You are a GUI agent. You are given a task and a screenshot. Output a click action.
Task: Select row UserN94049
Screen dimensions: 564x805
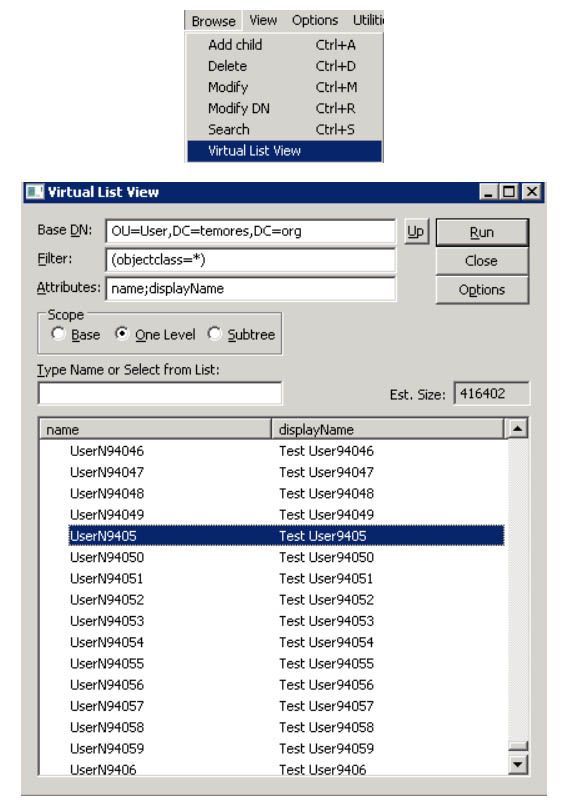click(286, 514)
